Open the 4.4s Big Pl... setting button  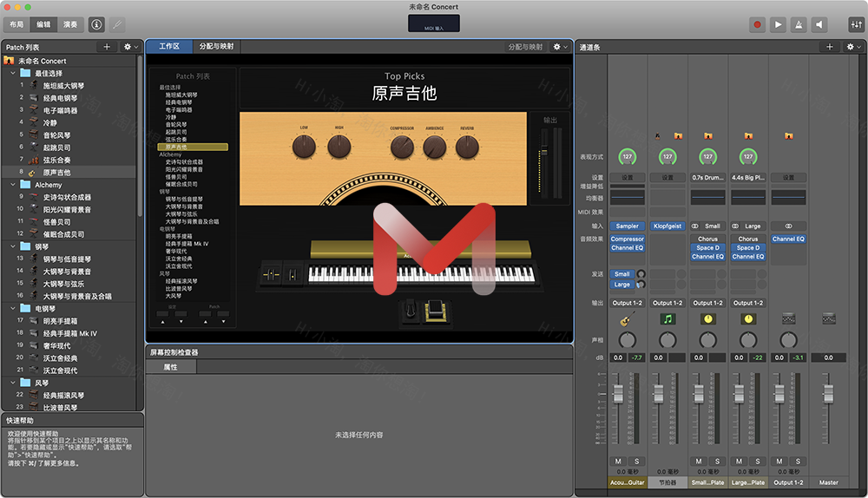coord(748,178)
